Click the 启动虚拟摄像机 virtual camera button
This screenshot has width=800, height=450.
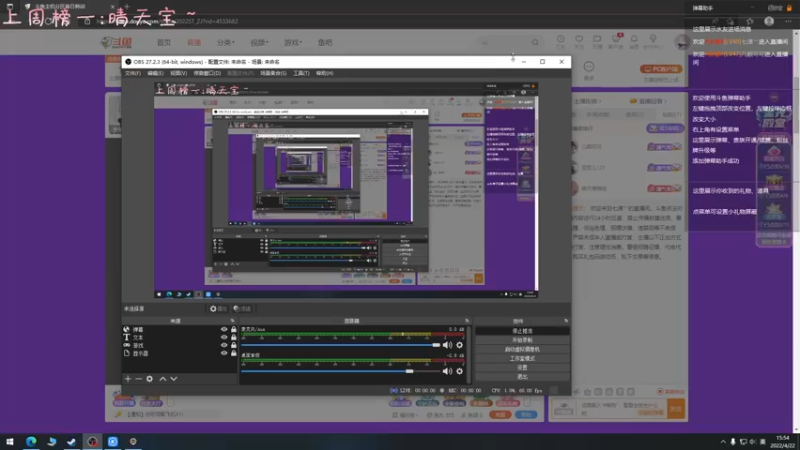click(x=522, y=349)
